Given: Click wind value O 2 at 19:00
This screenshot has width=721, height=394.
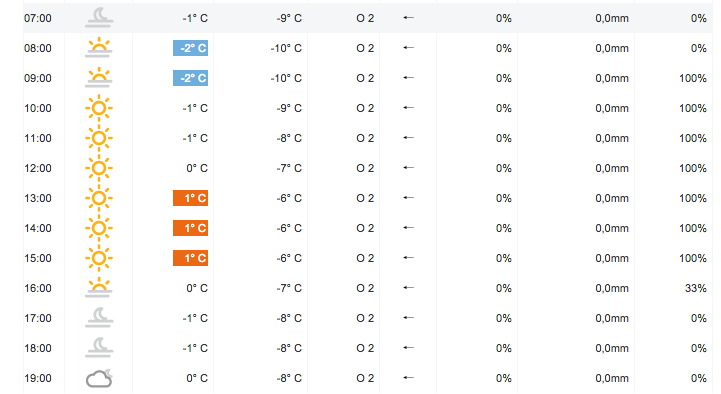Looking at the screenshot, I should (365, 378).
